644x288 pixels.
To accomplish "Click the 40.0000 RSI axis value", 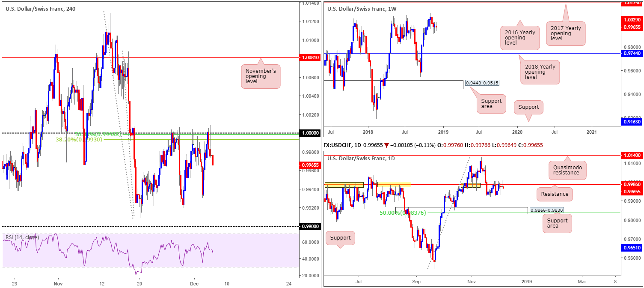I will coord(310,259).
